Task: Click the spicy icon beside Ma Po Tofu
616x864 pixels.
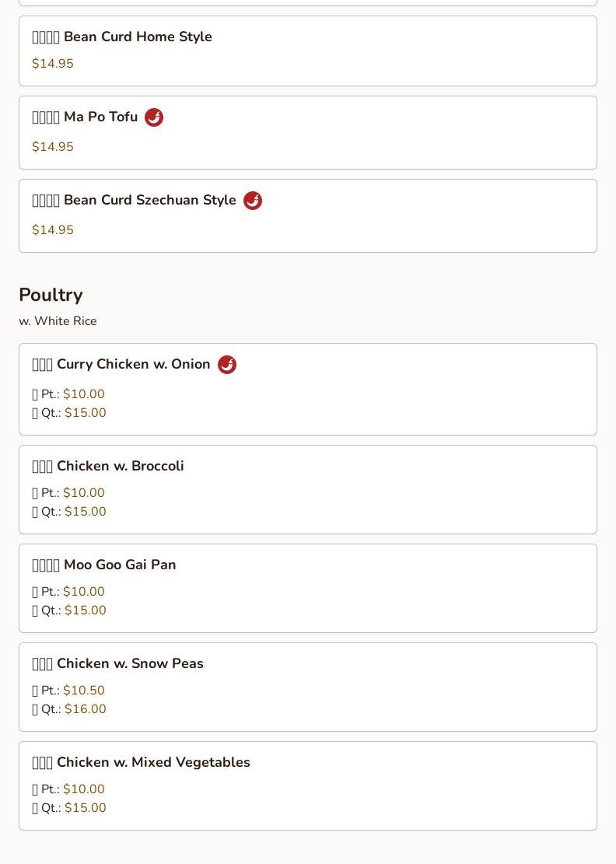Action: (x=154, y=117)
